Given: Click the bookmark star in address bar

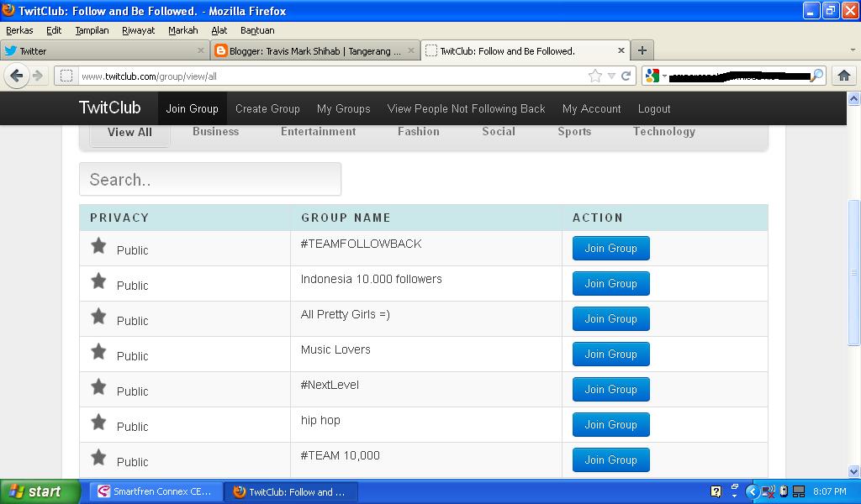Looking at the screenshot, I should coord(595,76).
